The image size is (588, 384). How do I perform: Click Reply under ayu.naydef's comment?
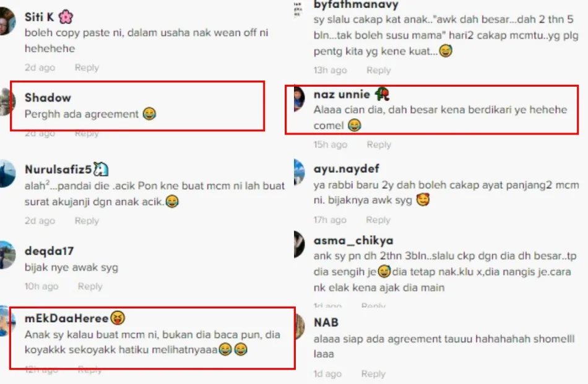pos(378,220)
